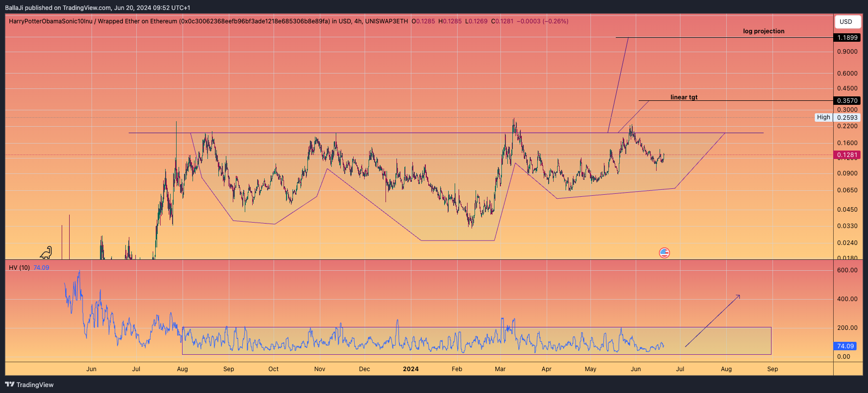Click the 0.0330 price axis label
This screenshot has height=393, width=868.
[847, 226]
